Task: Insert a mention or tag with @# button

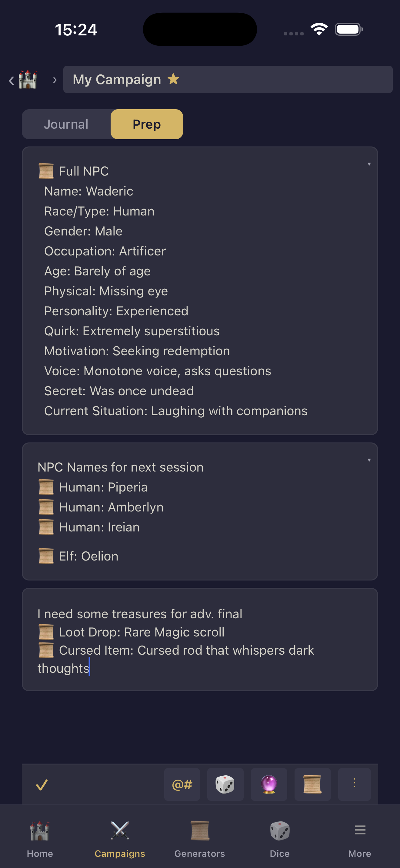Action: (x=182, y=785)
